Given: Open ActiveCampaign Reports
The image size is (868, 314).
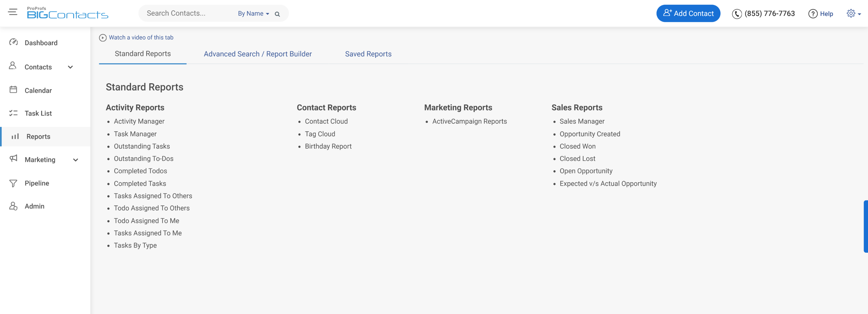Looking at the screenshot, I should [x=469, y=121].
